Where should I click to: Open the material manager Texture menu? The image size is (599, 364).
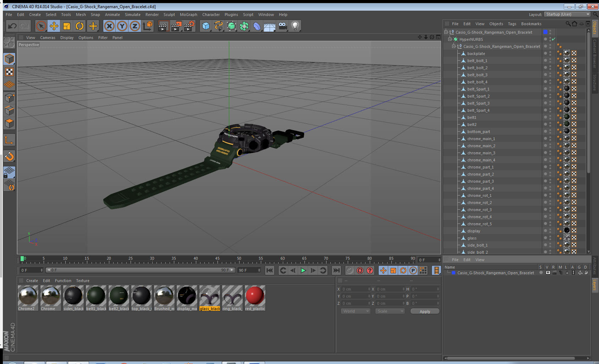click(x=83, y=281)
